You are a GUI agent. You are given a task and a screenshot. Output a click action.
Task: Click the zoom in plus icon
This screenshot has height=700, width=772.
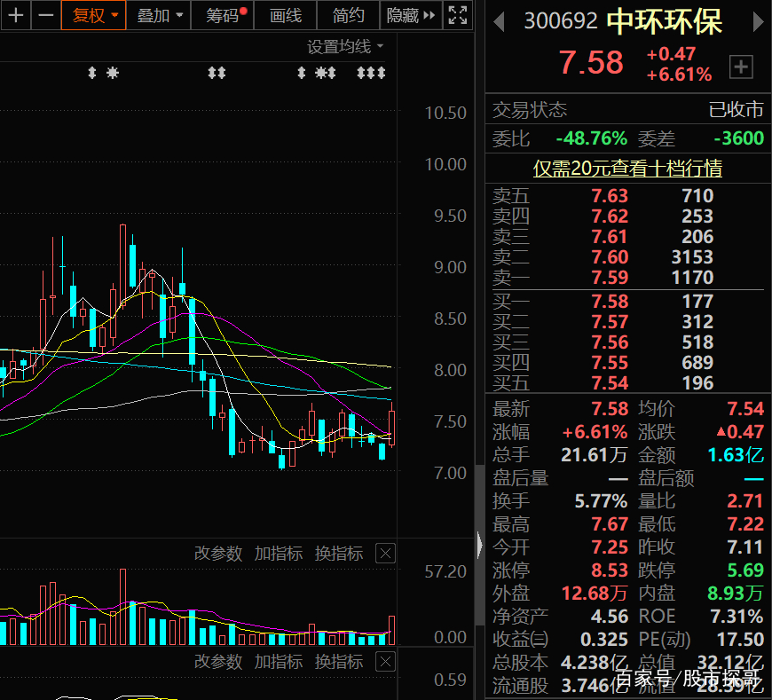point(15,15)
